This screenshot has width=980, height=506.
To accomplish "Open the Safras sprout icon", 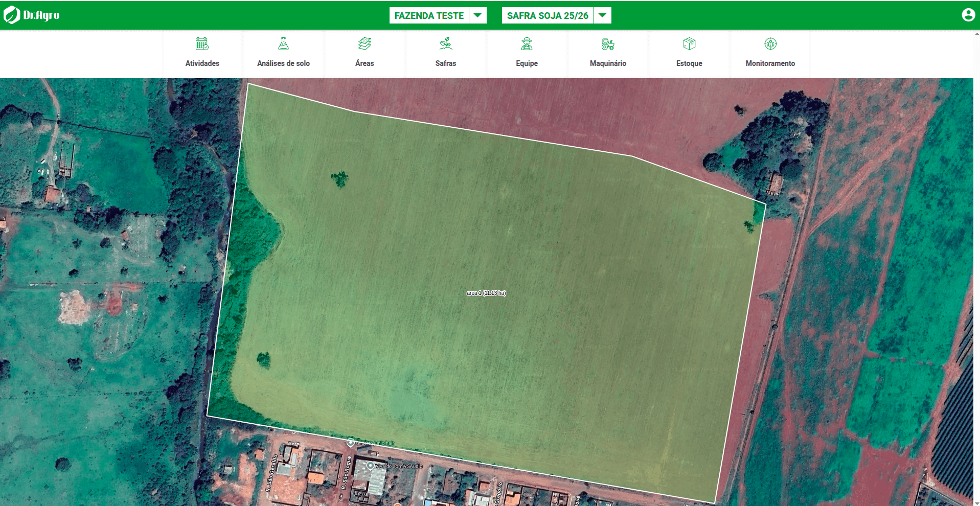I will coord(446,44).
